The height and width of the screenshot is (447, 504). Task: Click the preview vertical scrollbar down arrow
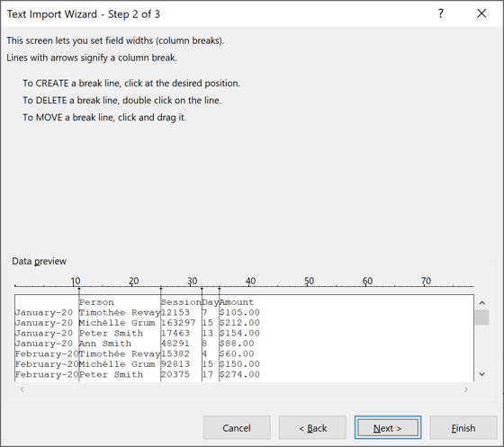[481, 374]
